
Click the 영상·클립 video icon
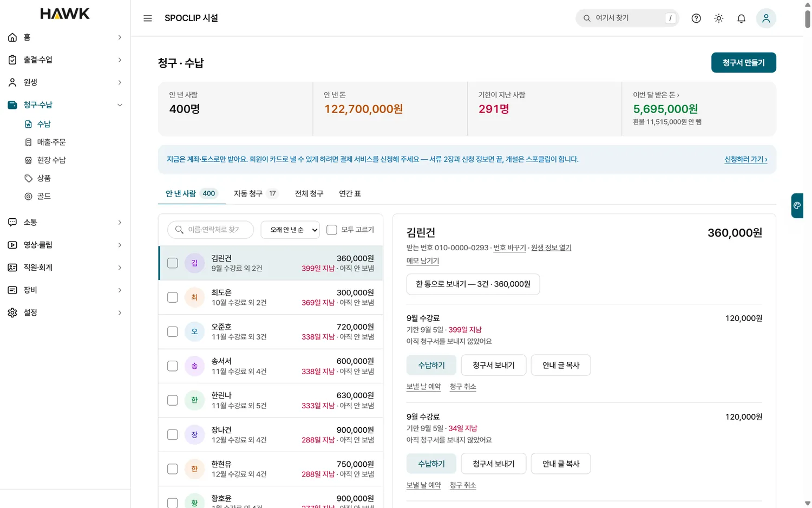12,245
